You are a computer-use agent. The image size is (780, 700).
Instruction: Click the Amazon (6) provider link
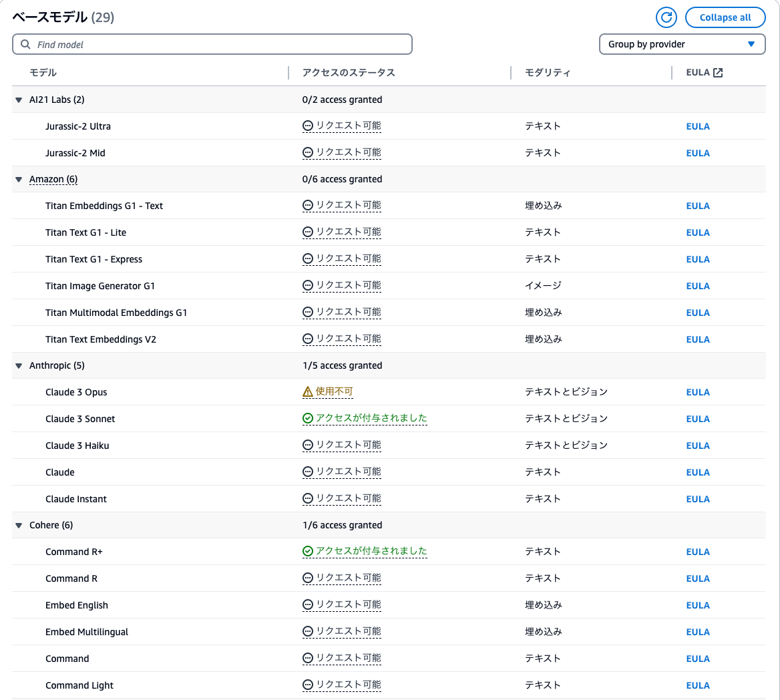[53, 179]
